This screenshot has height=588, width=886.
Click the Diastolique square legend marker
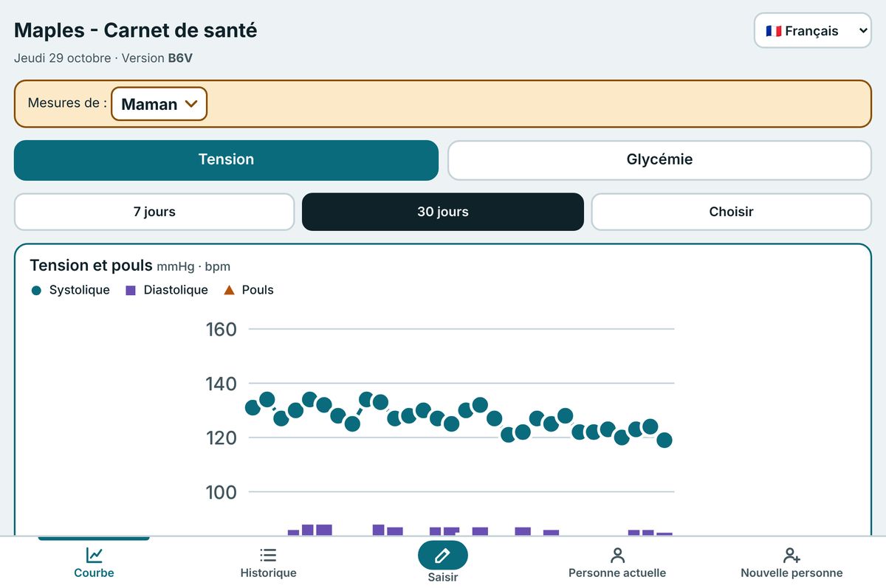(131, 291)
